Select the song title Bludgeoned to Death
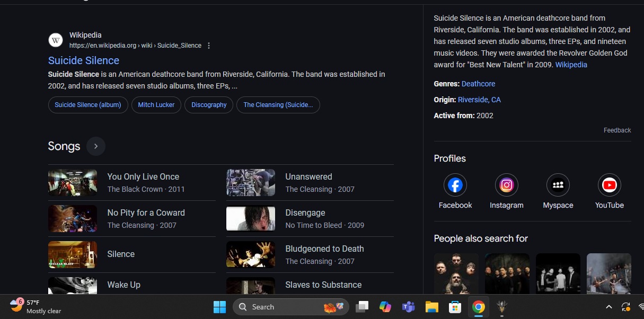The image size is (644, 319). click(325, 249)
